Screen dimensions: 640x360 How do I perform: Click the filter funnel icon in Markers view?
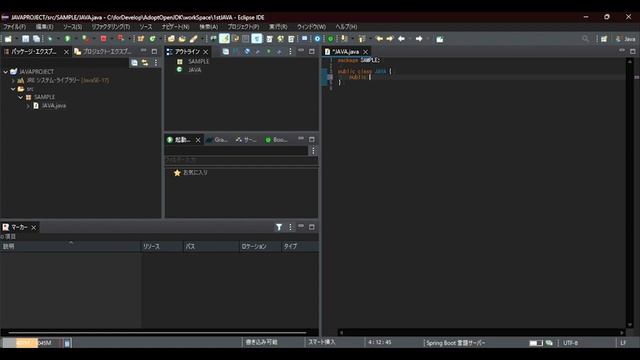tap(279, 227)
